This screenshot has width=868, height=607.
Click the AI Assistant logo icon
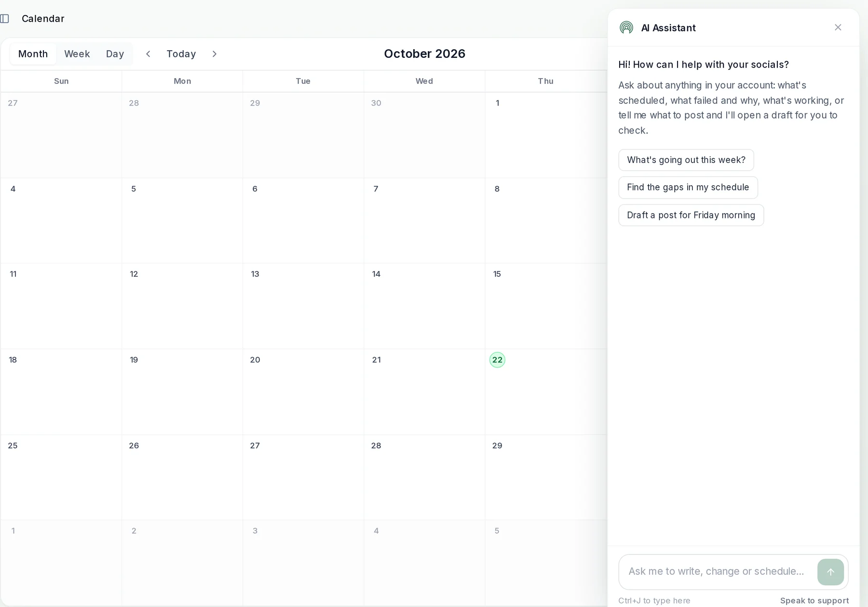[x=626, y=27]
